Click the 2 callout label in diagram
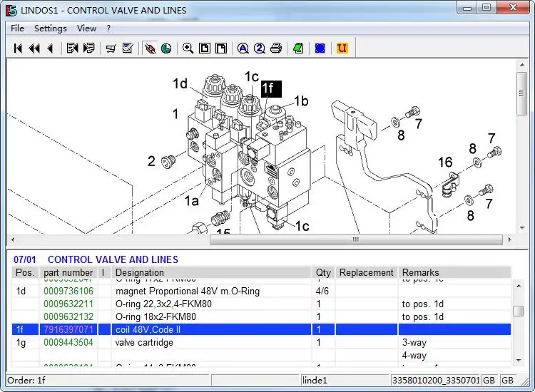Image resolution: width=535 pixels, height=392 pixels. tap(151, 161)
